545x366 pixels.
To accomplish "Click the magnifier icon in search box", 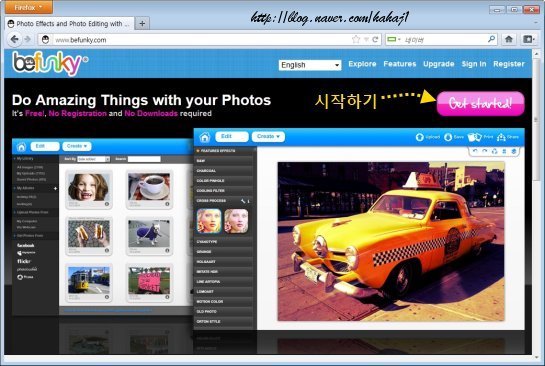I will 491,39.
